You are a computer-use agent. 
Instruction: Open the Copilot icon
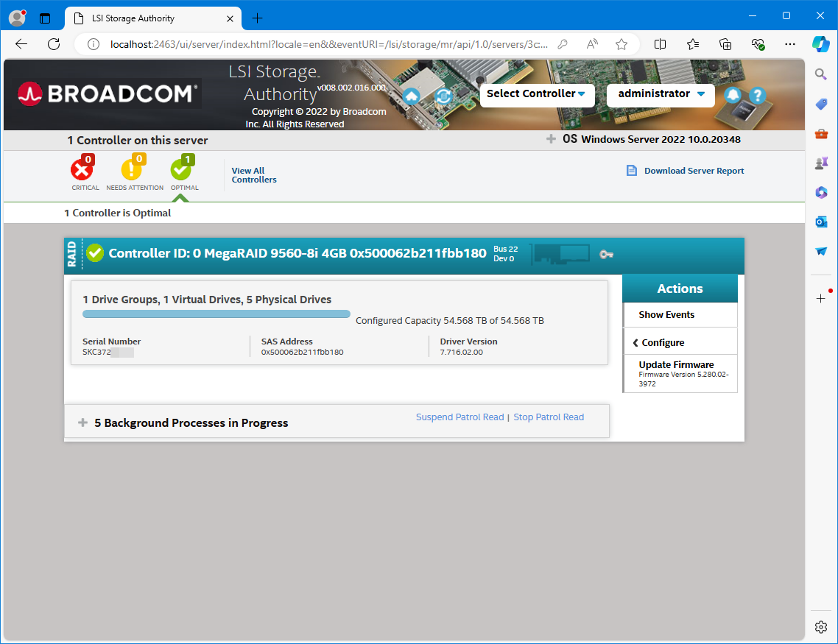821,44
